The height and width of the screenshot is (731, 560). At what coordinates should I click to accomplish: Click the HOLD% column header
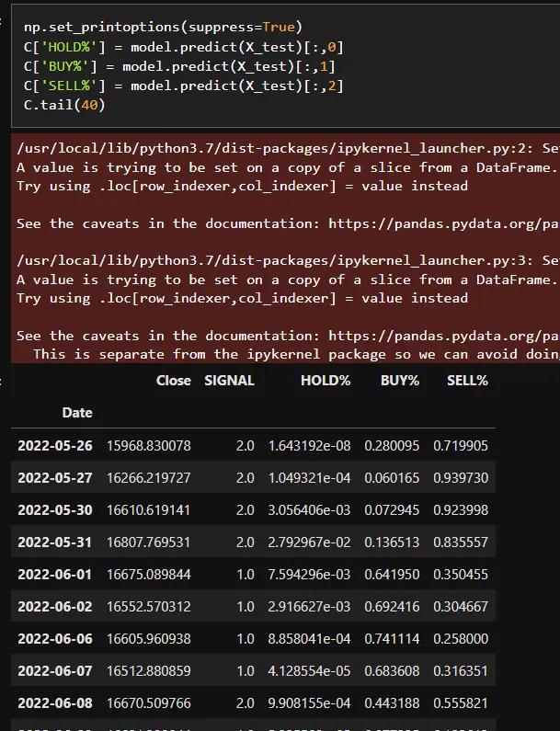tap(326, 381)
